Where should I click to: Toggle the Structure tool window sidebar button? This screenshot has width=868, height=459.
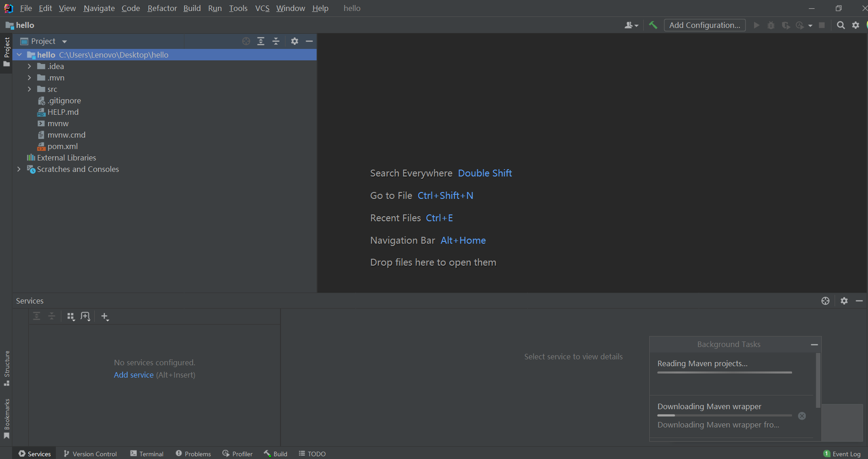pos(6,368)
